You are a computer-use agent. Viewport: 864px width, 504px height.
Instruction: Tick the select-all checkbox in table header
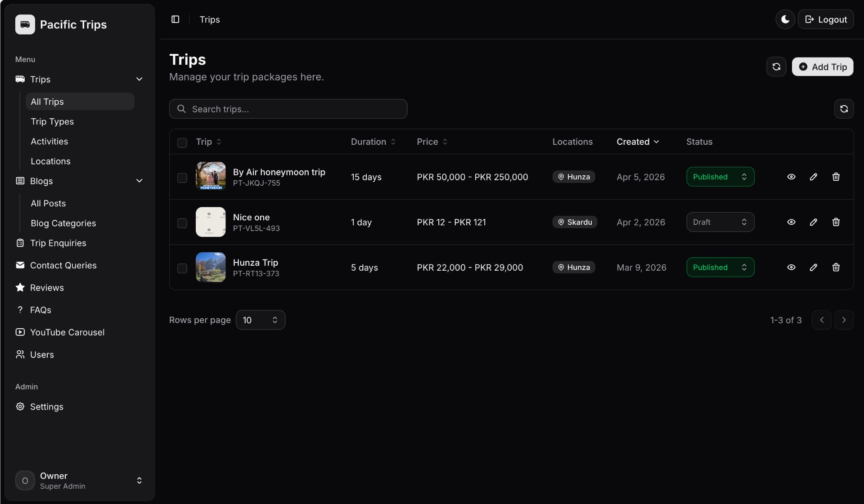(182, 143)
